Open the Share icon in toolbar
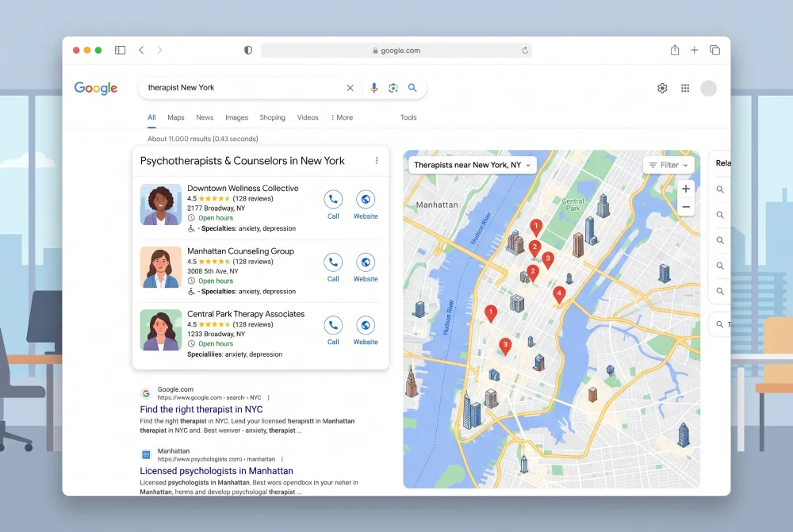This screenshot has width=793, height=532. tap(675, 50)
